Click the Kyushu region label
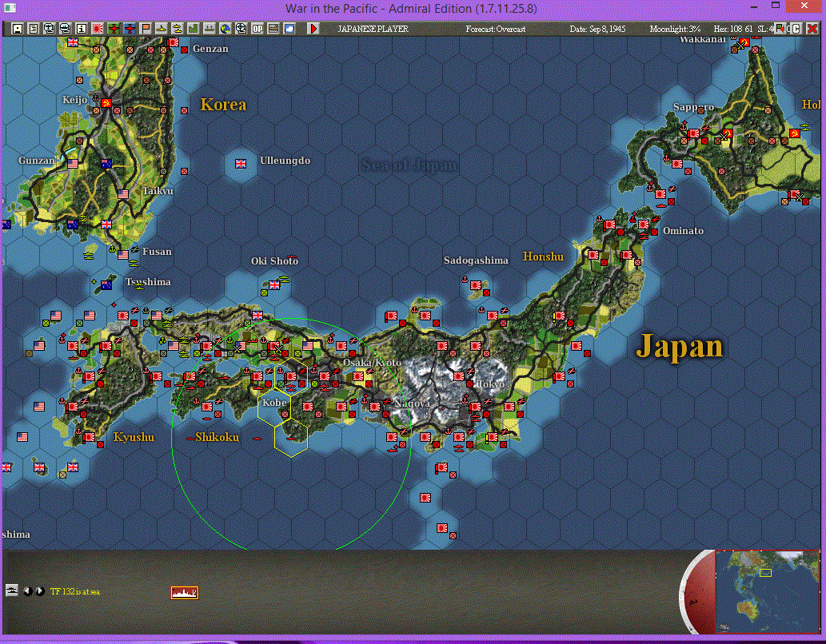This screenshot has width=826, height=644. 134,437
